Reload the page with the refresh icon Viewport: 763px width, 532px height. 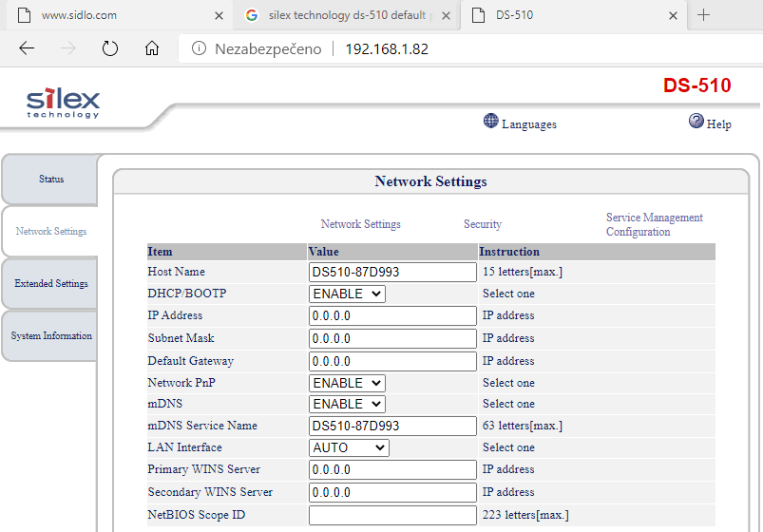pos(109,48)
